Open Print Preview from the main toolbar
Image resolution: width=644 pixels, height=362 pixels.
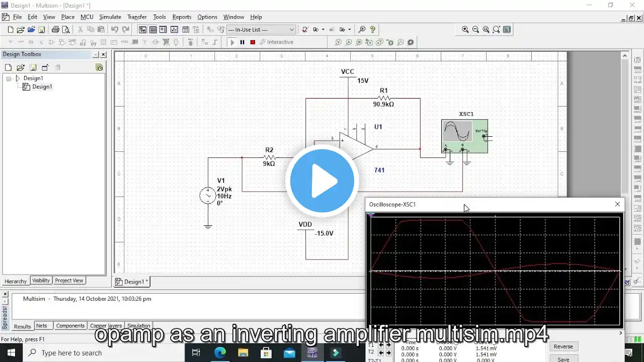click(65, 30)
